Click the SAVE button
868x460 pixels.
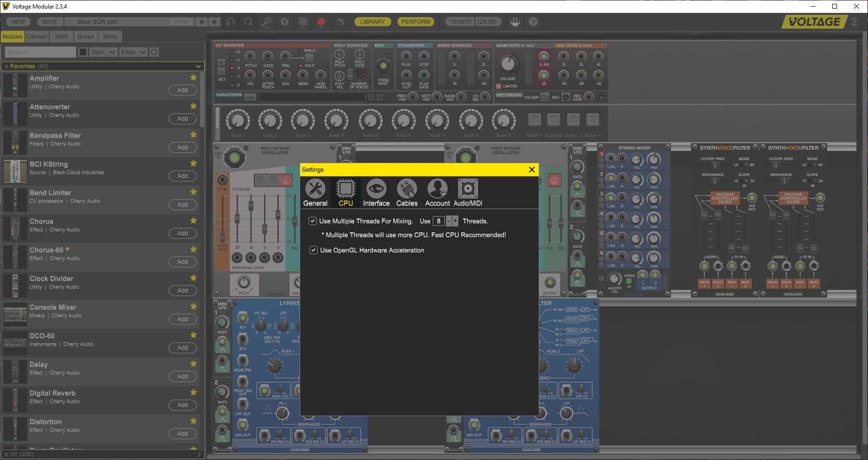(49, 22)
